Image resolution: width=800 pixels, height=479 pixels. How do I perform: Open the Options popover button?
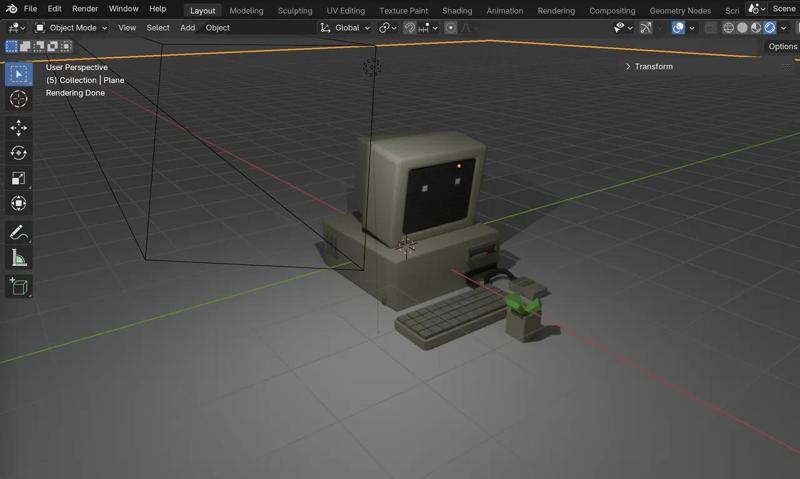point(782,46)
